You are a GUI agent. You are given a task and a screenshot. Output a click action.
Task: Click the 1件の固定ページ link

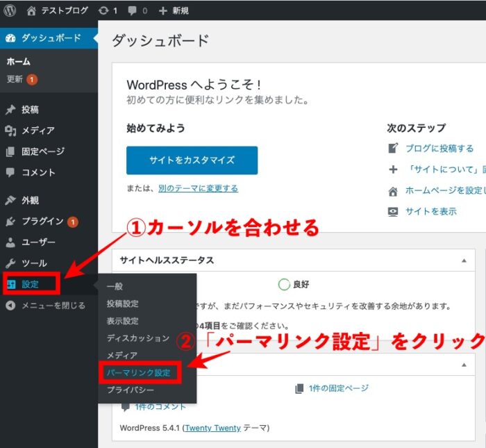click(x=339, y=388)
